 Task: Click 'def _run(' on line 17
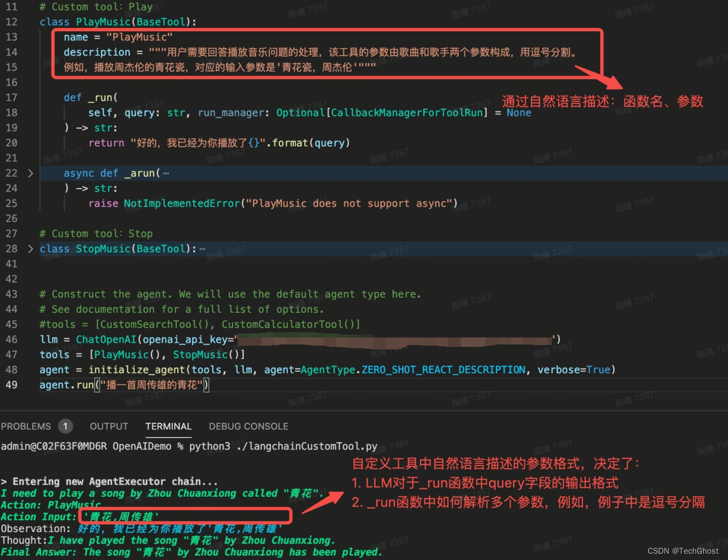tap(90, 98)
